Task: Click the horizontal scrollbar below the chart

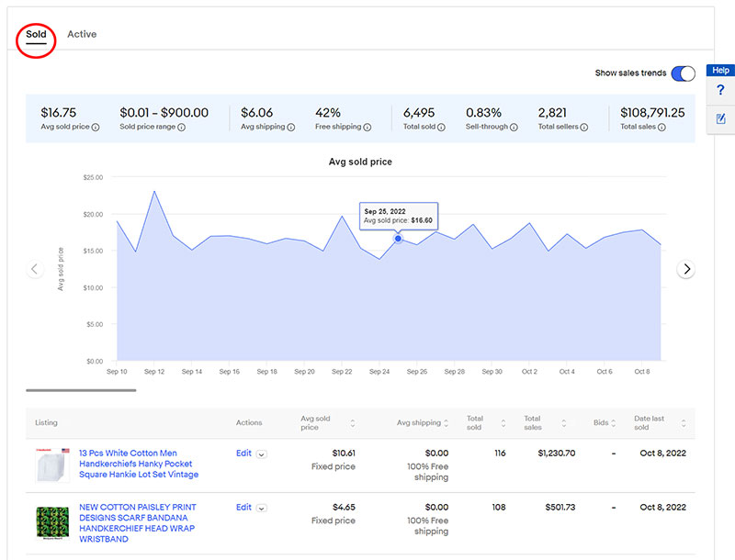Action: pos(81,390)
